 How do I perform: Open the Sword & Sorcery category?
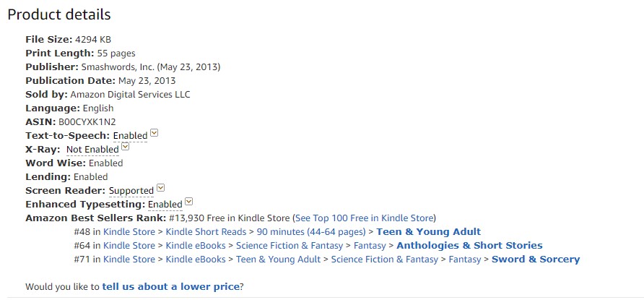[535, 260]
